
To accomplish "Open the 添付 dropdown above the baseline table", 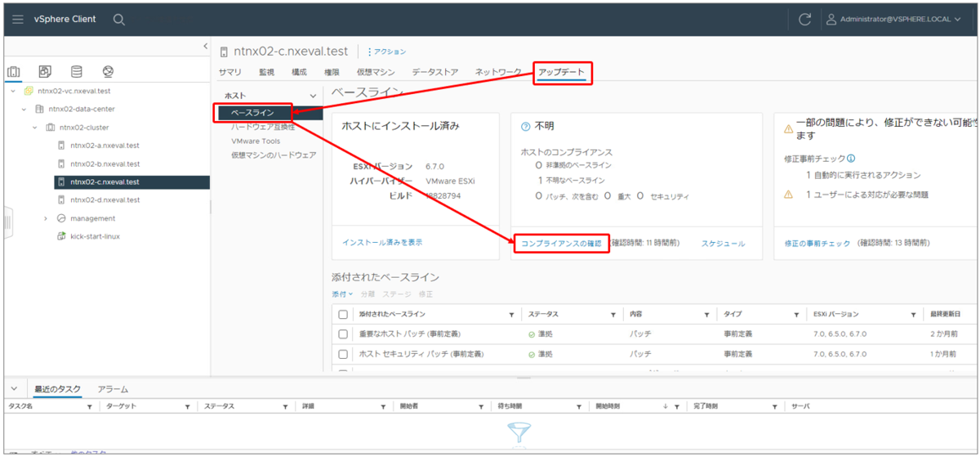I will click(342, 293).
